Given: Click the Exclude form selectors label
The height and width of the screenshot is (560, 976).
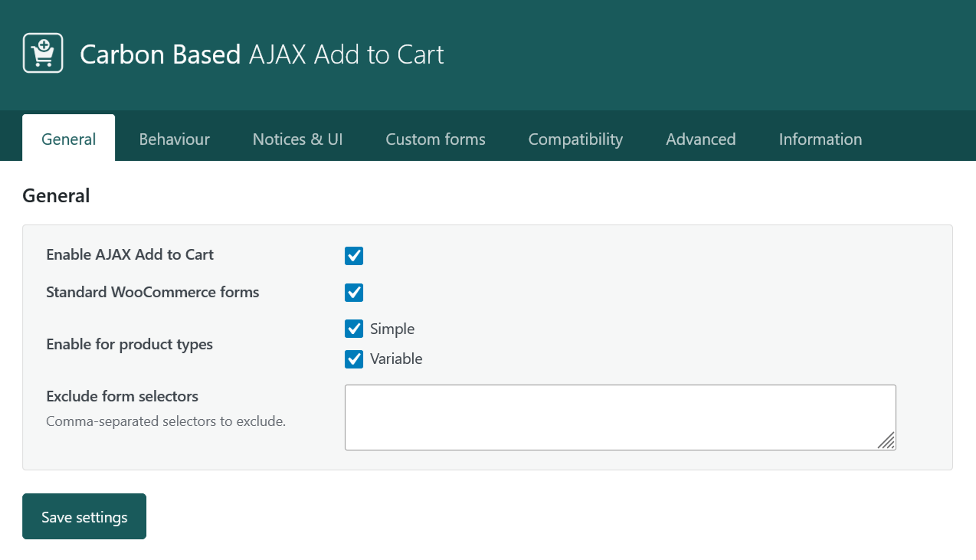Looking at the screenshot, I should point(123,396).
